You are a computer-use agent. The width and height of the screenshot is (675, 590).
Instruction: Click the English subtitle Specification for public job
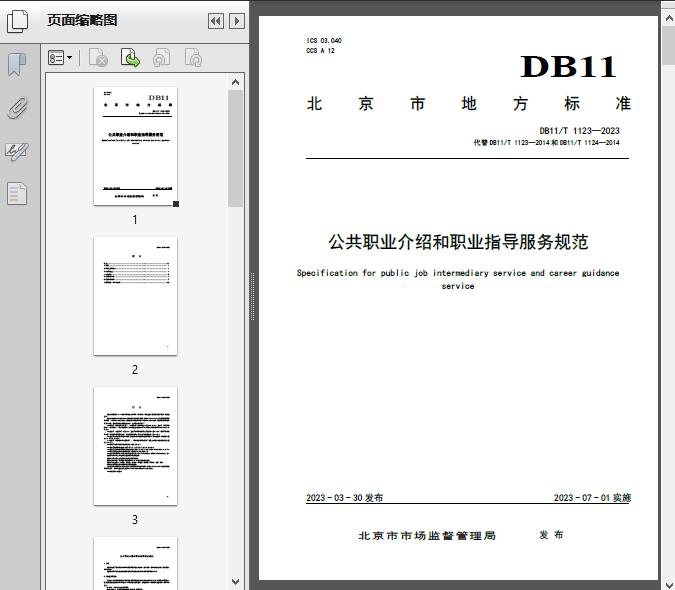(x=458, y=279)
